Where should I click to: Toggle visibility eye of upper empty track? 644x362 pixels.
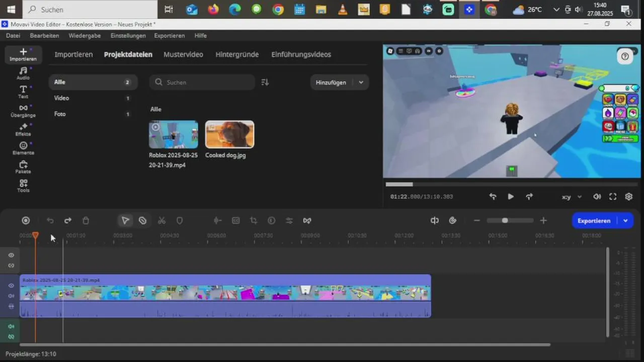pos(11,255)
